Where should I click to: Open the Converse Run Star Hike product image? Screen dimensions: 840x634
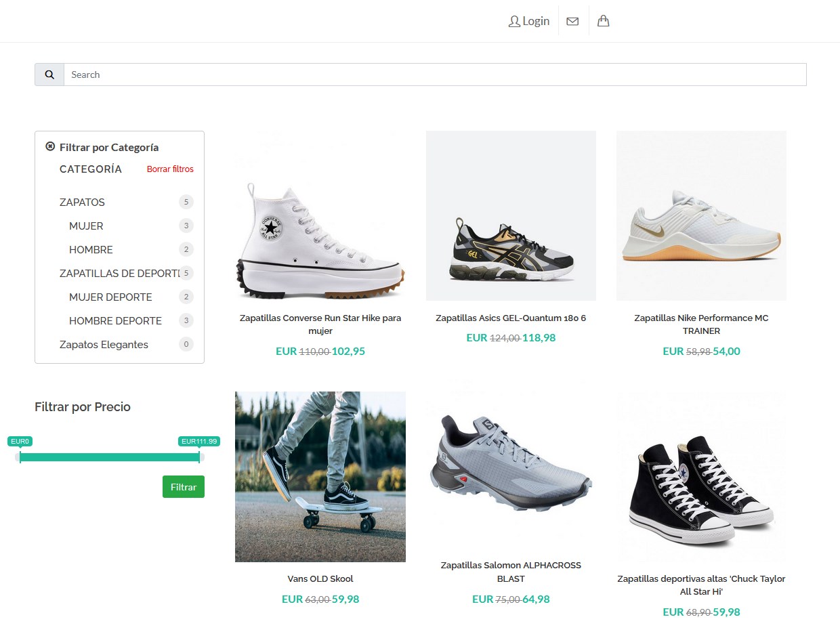click(320, 215)
